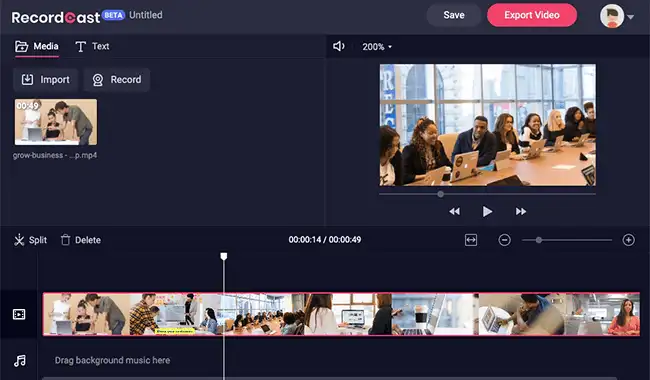Screen dimensions: 650x380
Task: Click the fast forward button
Action: point(521,211)
